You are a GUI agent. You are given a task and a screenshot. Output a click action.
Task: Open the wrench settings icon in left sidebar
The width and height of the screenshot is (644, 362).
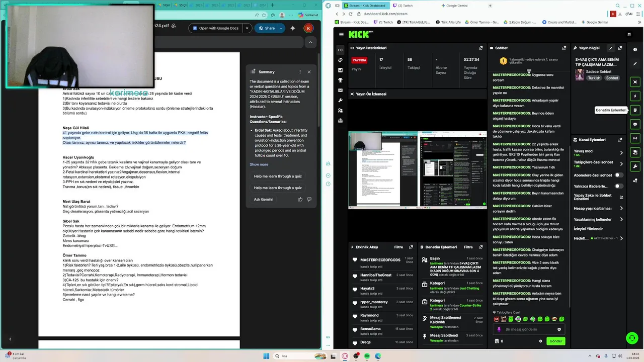pyautogui.click(x=341, y=100)
